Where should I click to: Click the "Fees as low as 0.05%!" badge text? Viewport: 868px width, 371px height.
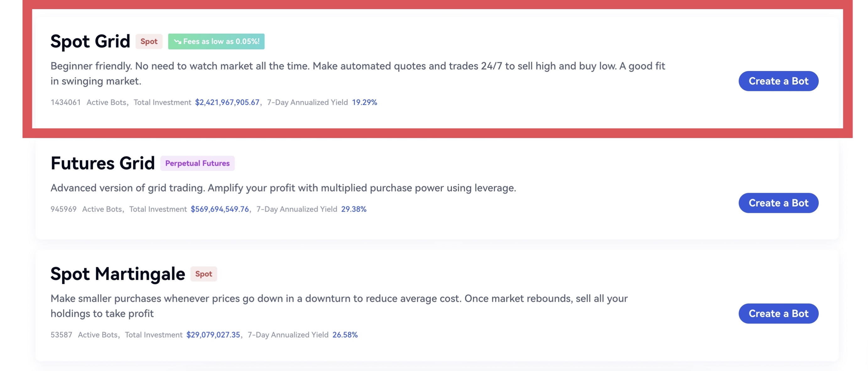(x=221, y=42)
